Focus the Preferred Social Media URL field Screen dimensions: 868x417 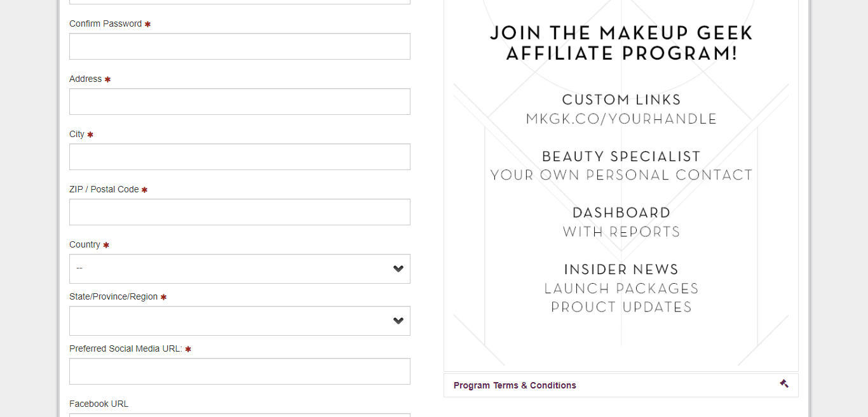240,371
